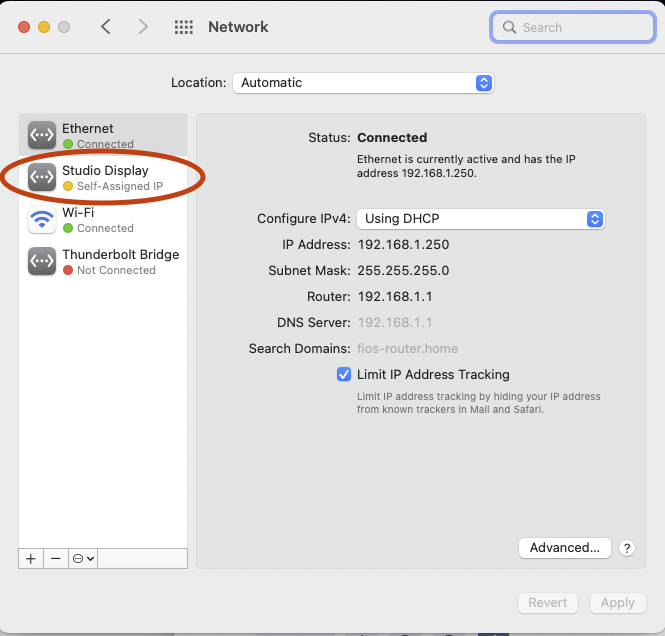Screen dimensions: 665x636
Task: Click 'Self-Assigned IP' status text
Action: (x=120, y=186)
